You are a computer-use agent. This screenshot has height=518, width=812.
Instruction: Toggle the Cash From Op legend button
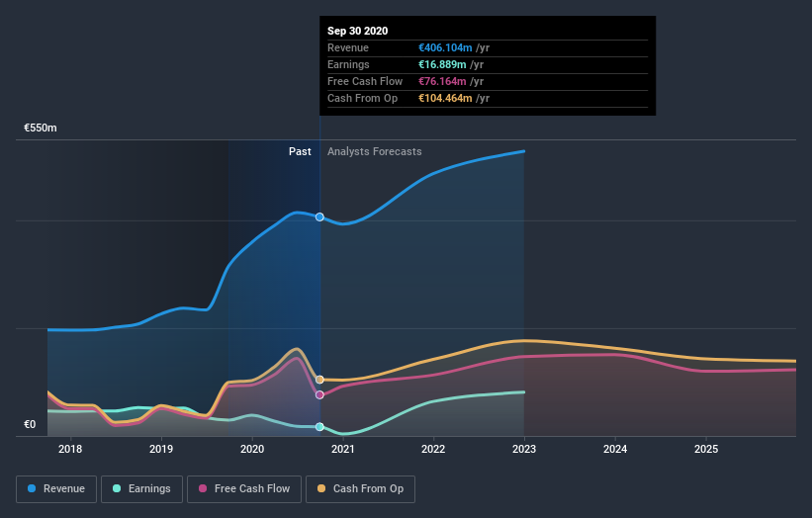(x=360, y=489)
